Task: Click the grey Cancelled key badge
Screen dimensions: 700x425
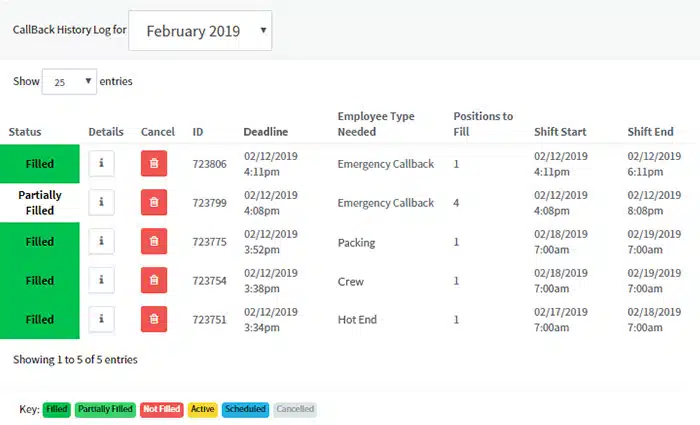Action: (295, 409)
